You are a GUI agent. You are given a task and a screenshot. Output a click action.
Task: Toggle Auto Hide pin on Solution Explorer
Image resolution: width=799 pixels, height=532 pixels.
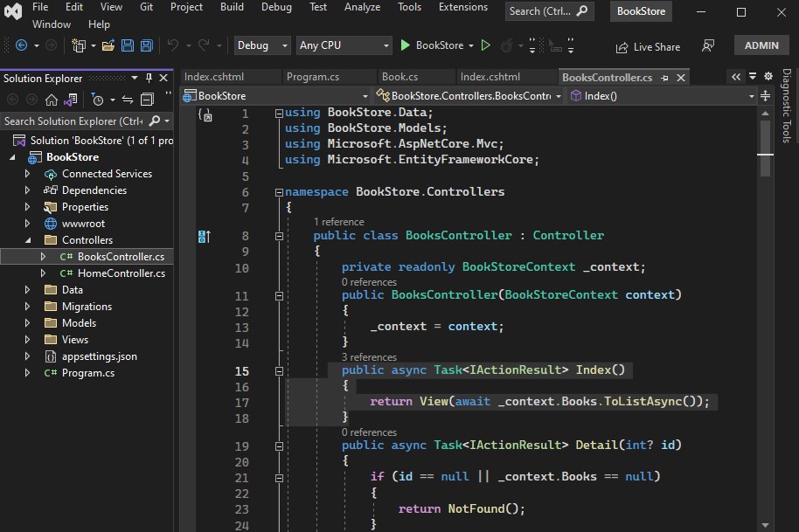pyautogui.click(x=149, y=78)
